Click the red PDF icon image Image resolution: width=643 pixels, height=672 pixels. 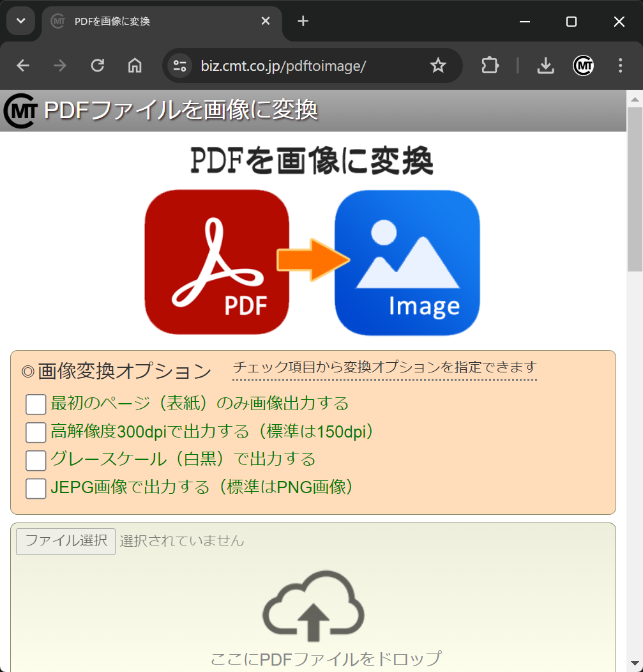click(x=216, y=262)
